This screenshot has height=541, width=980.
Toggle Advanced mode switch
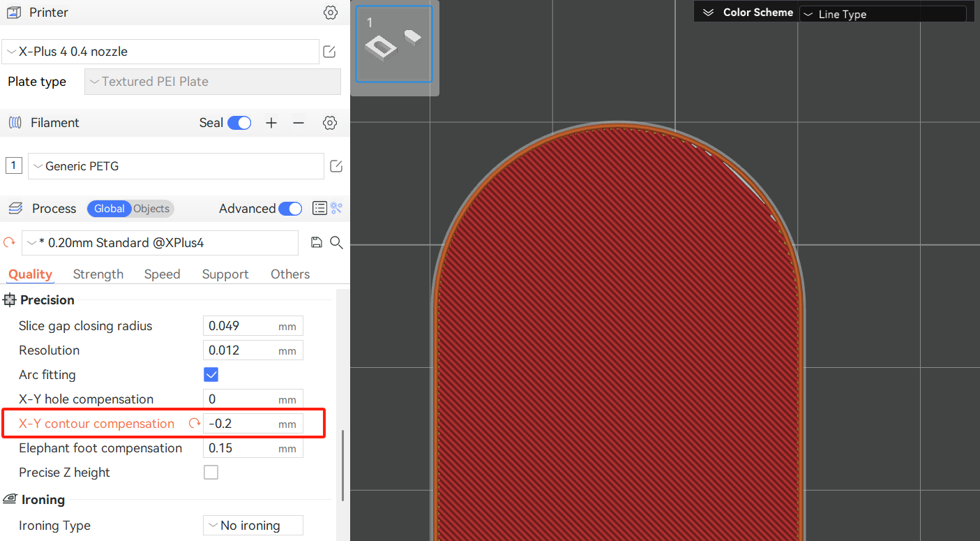click(290, 209)
